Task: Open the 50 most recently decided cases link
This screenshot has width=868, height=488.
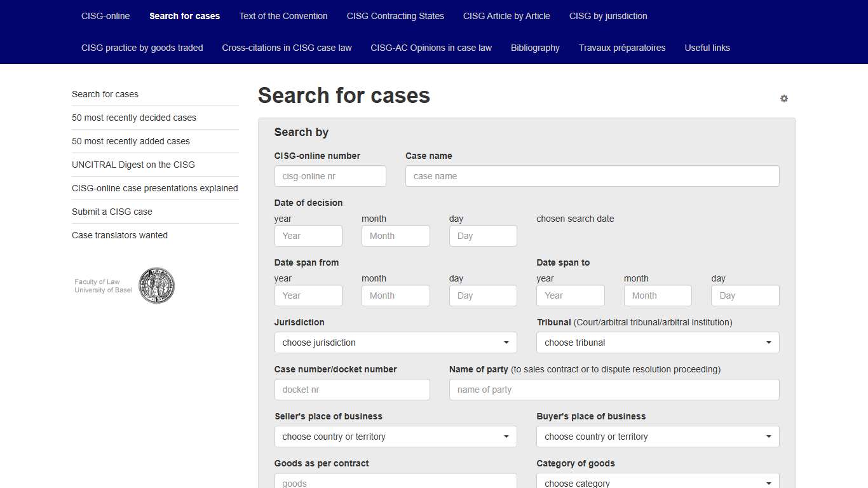Action: click(134, 118)
